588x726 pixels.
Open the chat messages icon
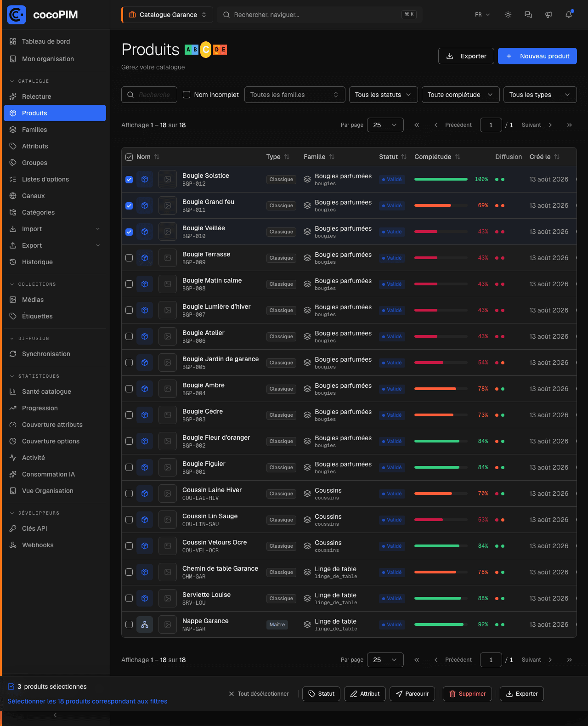coord(528,15)
